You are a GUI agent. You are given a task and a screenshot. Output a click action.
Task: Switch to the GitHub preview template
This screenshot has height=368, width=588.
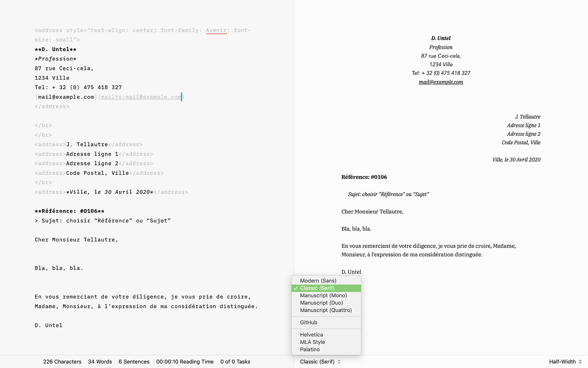coord(308,322)
